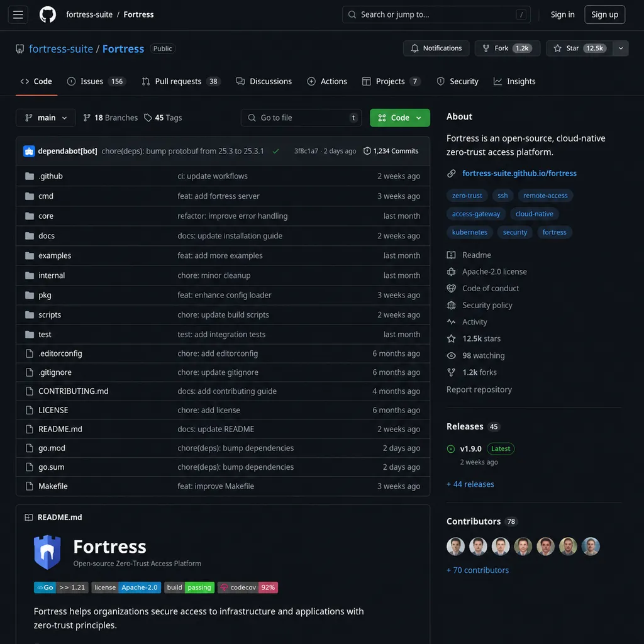Click the v1.9.0 release tag icon

tap(450, 449)
